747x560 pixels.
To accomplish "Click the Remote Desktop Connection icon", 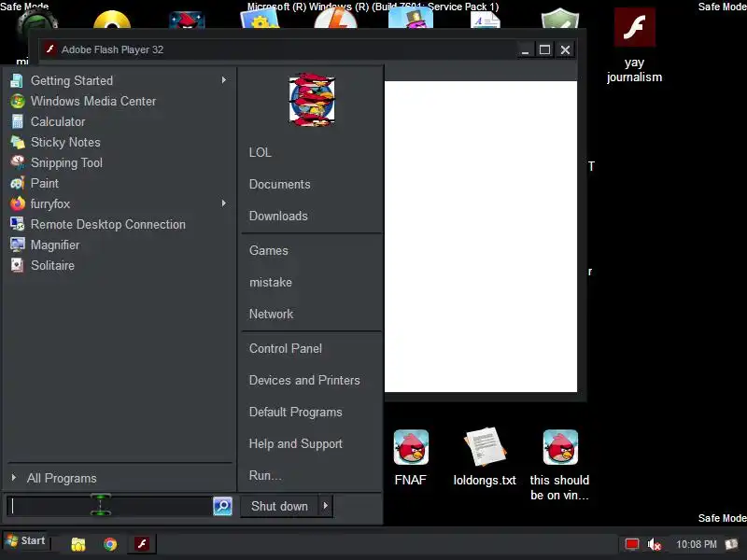I will pyautogui.click(x=18, y=224).
